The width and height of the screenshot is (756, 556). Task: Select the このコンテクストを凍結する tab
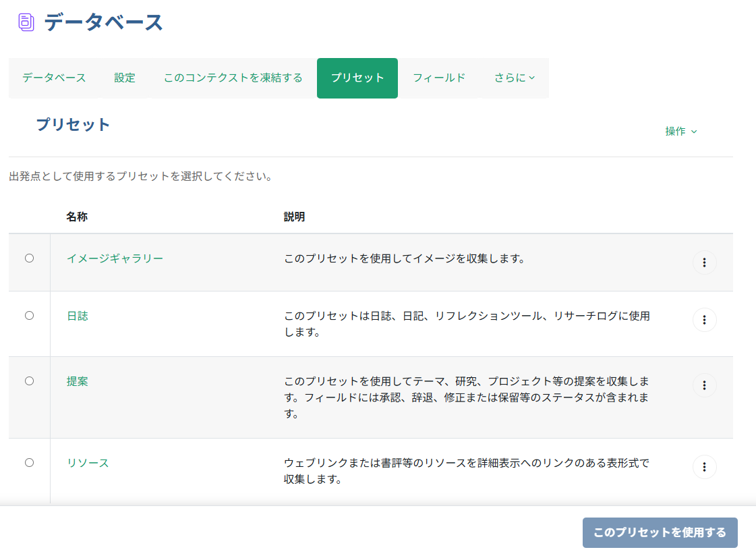(x=232, y=78)
